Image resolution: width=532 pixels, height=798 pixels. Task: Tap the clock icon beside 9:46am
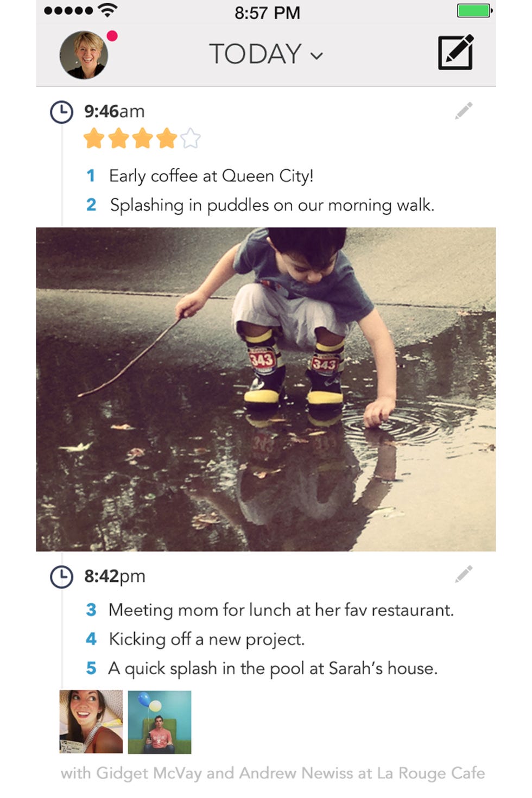pyautogui.click(x=61, y=112)
